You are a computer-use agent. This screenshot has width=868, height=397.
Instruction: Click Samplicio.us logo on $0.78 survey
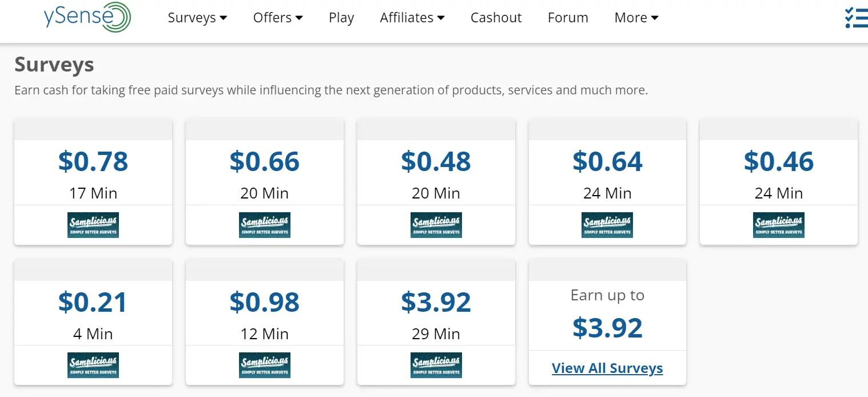pyautogui.click(x=93, y=225)
